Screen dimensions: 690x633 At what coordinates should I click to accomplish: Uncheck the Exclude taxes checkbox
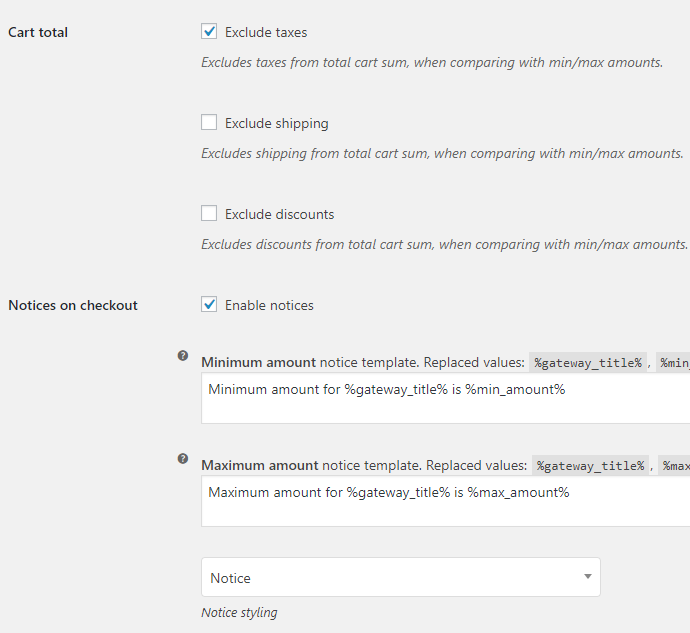pos(209,31)
